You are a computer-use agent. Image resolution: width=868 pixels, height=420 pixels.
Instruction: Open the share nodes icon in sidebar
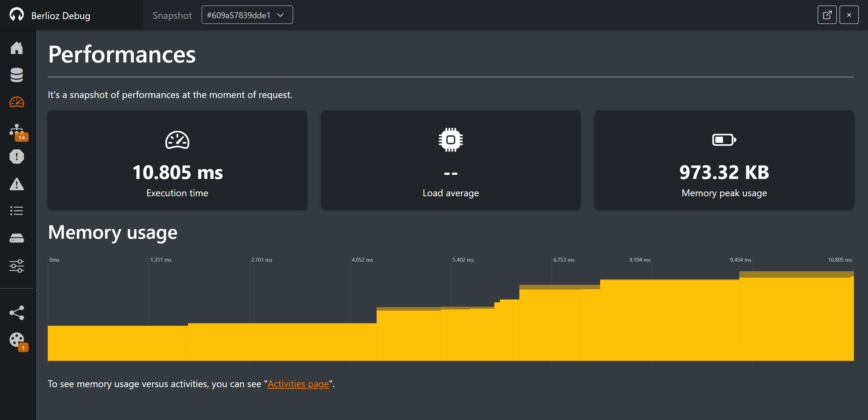click(x=16, y=313)
